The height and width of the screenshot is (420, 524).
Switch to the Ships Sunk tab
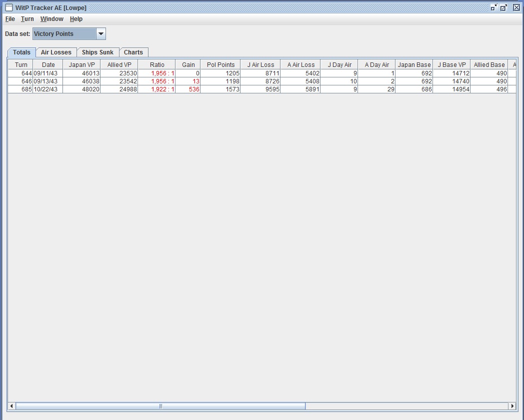(x=97, y=52)
